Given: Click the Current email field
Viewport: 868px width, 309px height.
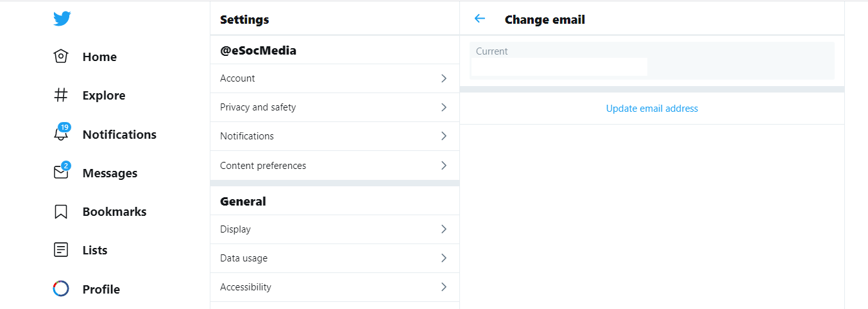Looking at the screenshot, I should point(559,66).
